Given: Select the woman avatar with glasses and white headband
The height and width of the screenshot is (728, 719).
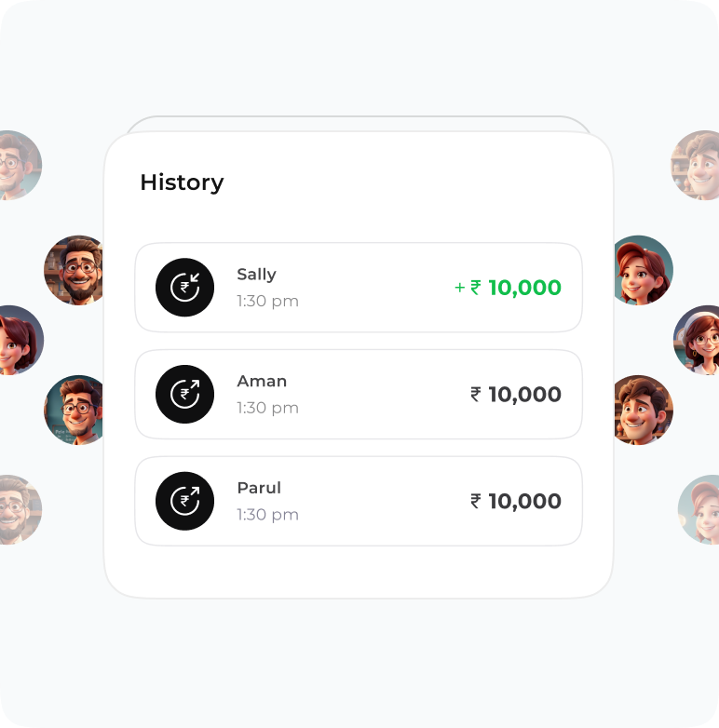Looking at the screenshot, I should pos(698,340).
